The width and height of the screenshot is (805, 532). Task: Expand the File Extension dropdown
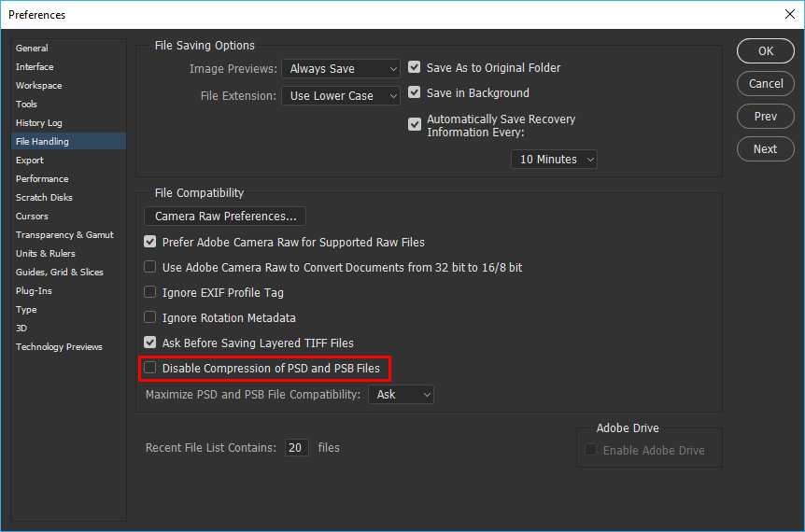pyautogui.click(x=341, y=96)
